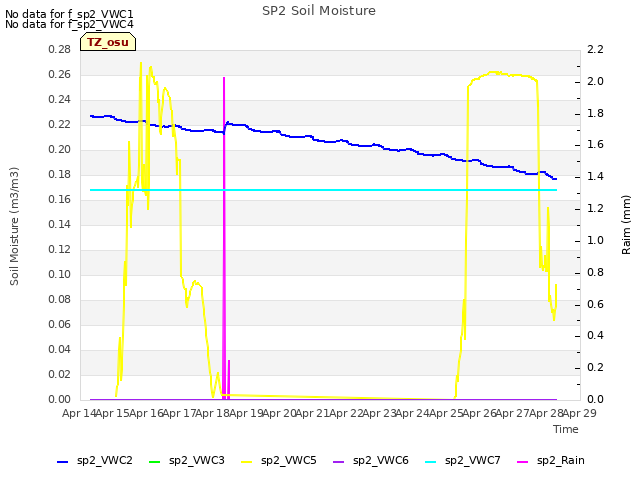This screenshot has height=480, width=640.
Task: Click the cyan sp2_VWC7 legend swatch
Action: (x=431, y=462)
